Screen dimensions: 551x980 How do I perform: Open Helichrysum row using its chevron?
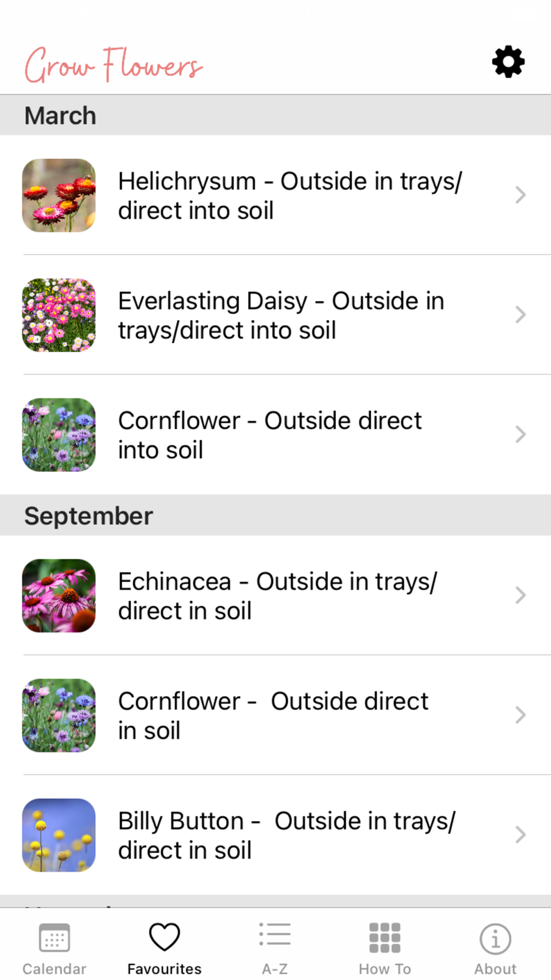tap(521, 195)
